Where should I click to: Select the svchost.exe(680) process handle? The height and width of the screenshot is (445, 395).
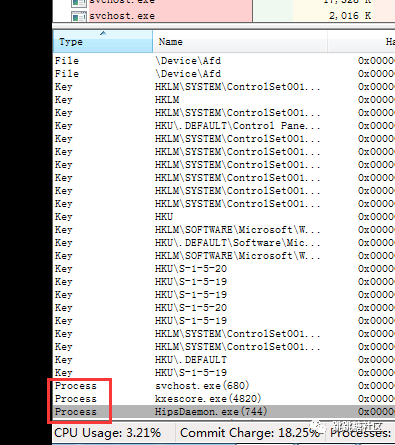point(224,386)
